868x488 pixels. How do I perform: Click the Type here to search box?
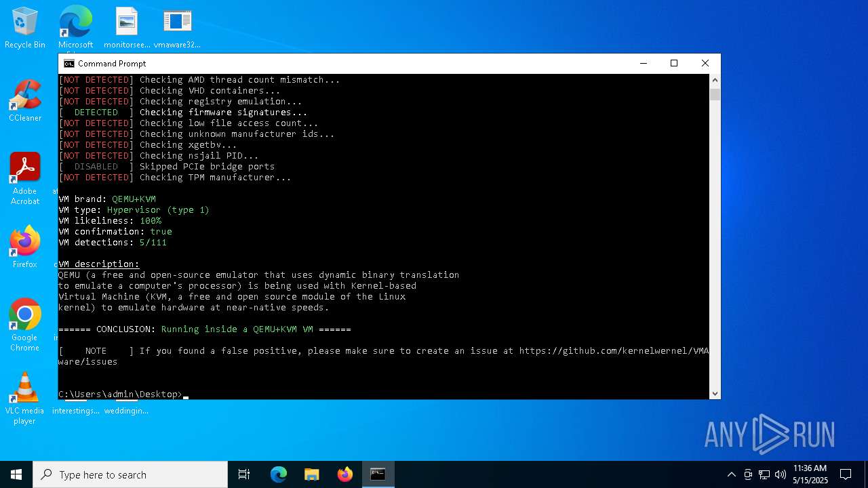pyautogui.click(x=130, y=474)
